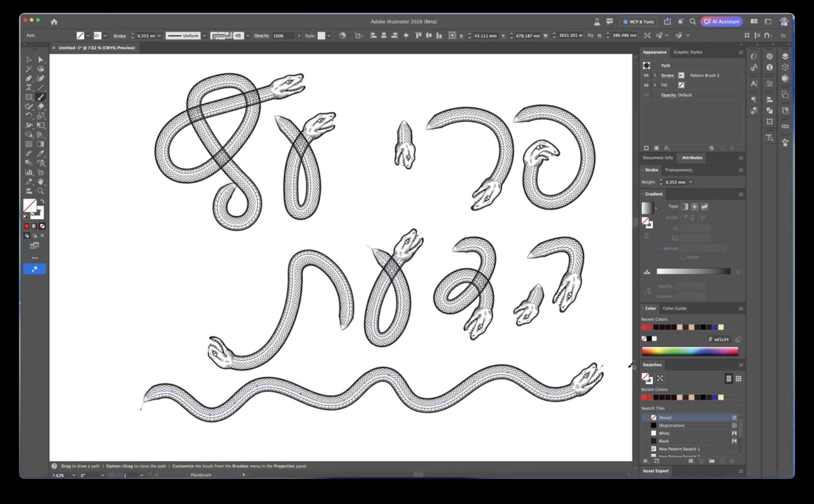The width and height of the screenshot is (814, 504).
Task: Open the Layers panel icon
Action: 785,56
